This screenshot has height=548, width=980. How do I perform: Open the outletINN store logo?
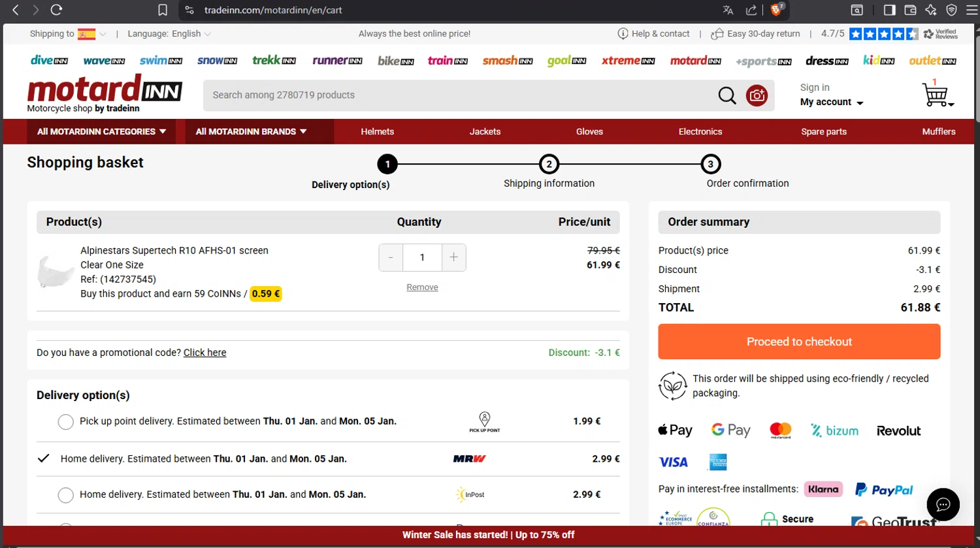click(932, 61)
